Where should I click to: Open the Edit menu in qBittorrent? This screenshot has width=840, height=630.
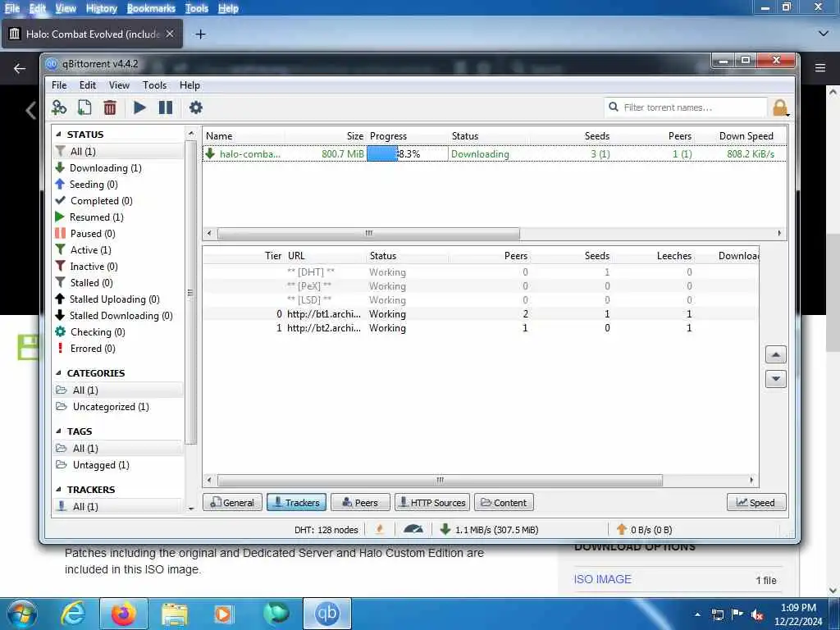coord(87,85)
